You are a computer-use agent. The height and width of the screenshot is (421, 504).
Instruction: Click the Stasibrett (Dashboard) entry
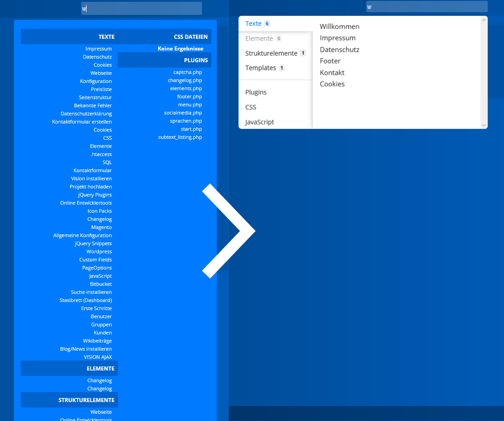coord(86,300)
